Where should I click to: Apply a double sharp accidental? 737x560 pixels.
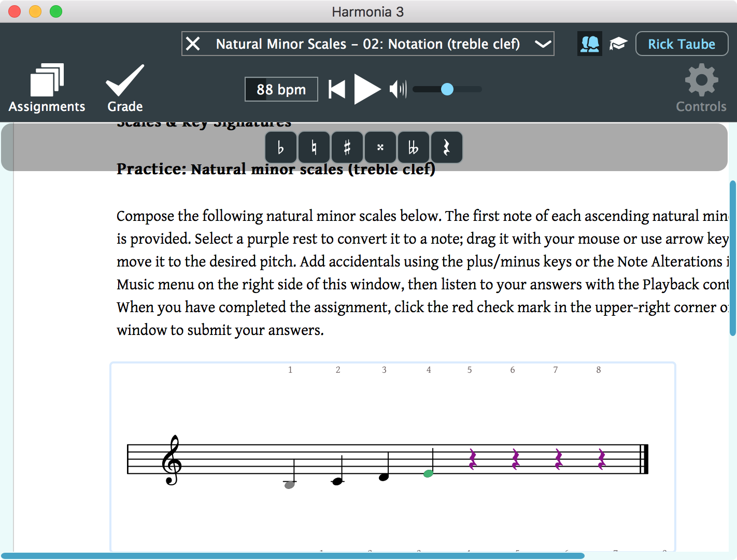coord(380,148)
